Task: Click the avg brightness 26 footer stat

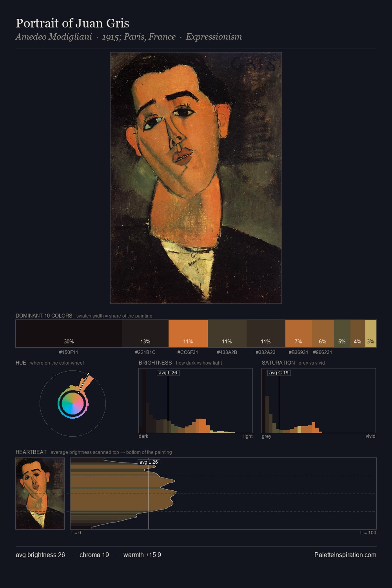Action: point(40,555)
